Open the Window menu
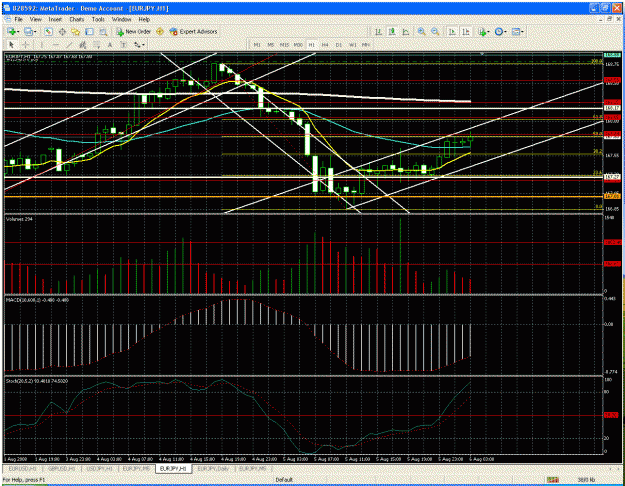 (x=122, y=19)
